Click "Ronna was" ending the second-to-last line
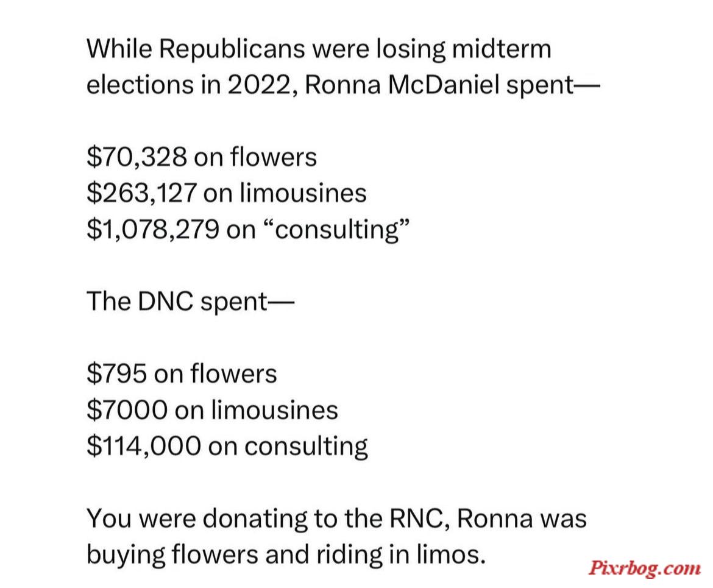 522,518
